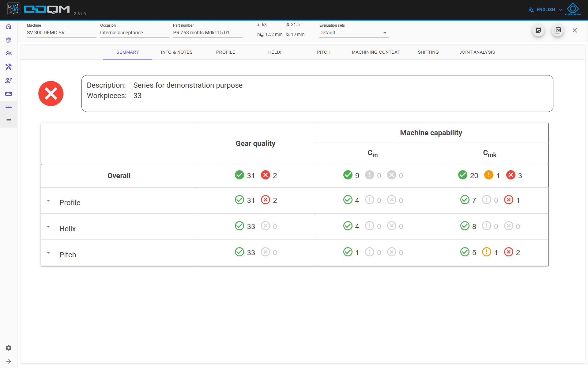Screen dimensions: 588x368
Task: Export report as PDF
Action: tap(558, 30)
